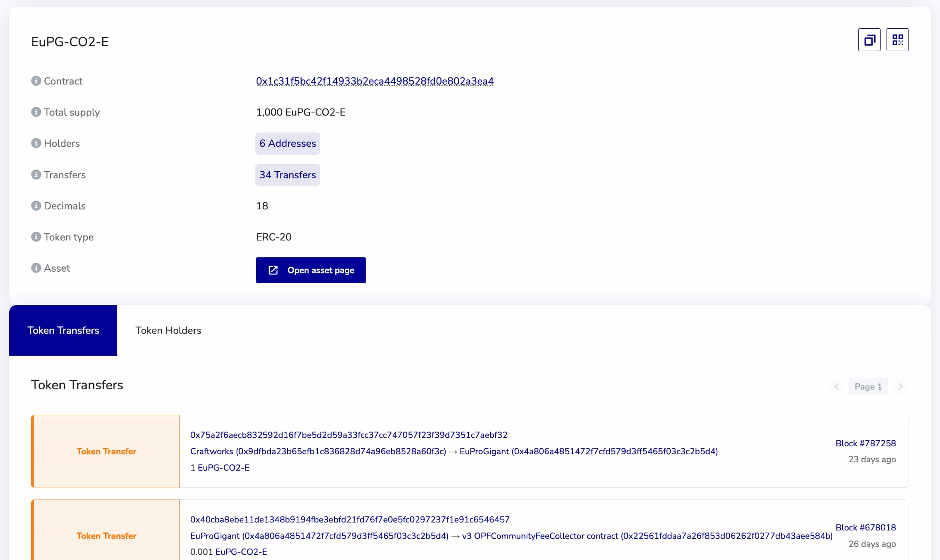Click the info icon next to Token type
Image resolution: width=940 pixels, height=560 pixels.
coord(36,237)
